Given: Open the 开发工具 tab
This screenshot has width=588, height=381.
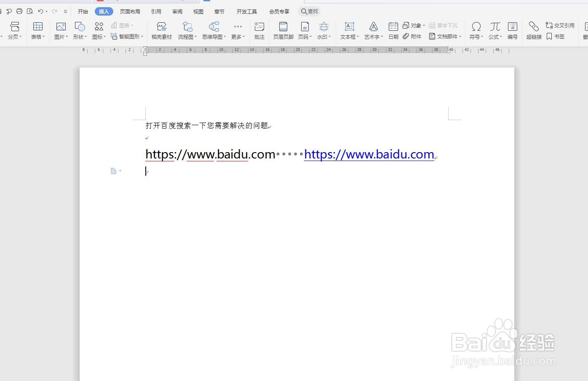Looking at the screenshot, I should pos(247,11).
